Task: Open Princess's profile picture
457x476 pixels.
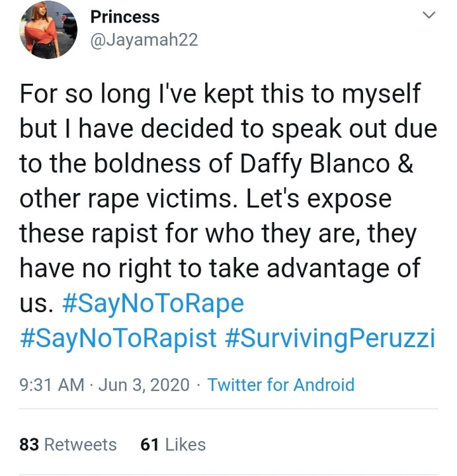Action: coord(48,30)
